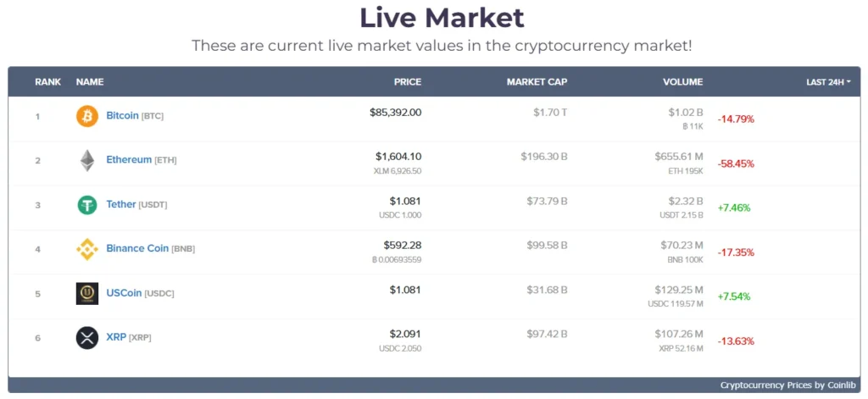Viewport: 868px width, 399px height.
Task: Open the Ethereum name link
Action: 129,159
